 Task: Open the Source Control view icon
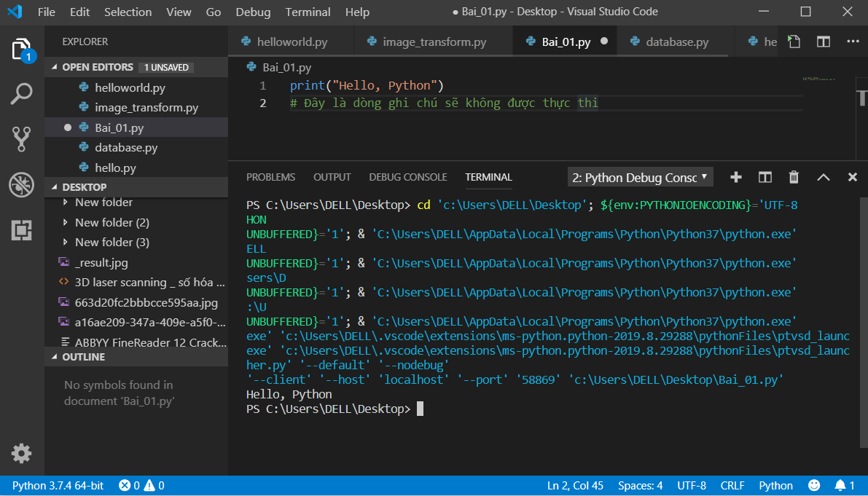(22, 139)
